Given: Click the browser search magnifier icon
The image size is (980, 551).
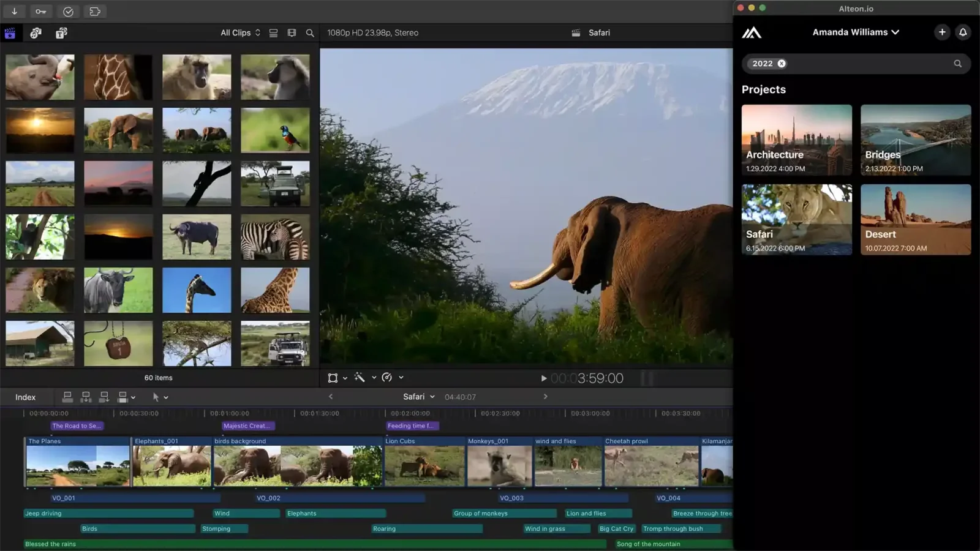Looking at the screenshot, I should 310,33.
